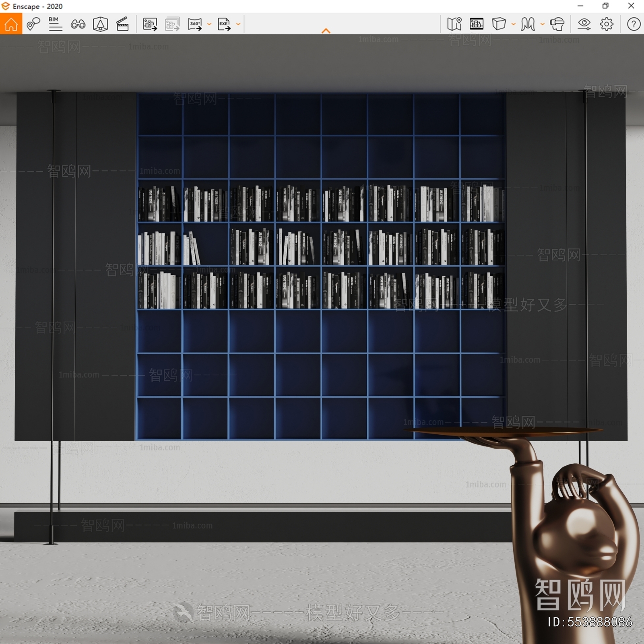Expand the 360 panorama dropdown arrow

click(209, 24)
